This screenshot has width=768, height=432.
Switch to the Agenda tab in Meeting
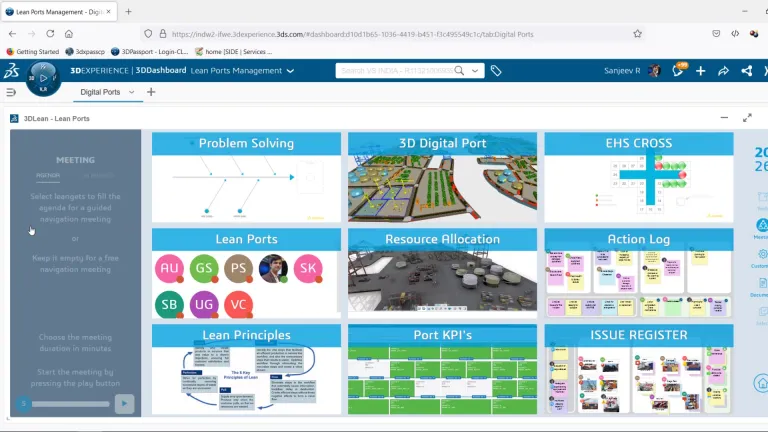48,175
